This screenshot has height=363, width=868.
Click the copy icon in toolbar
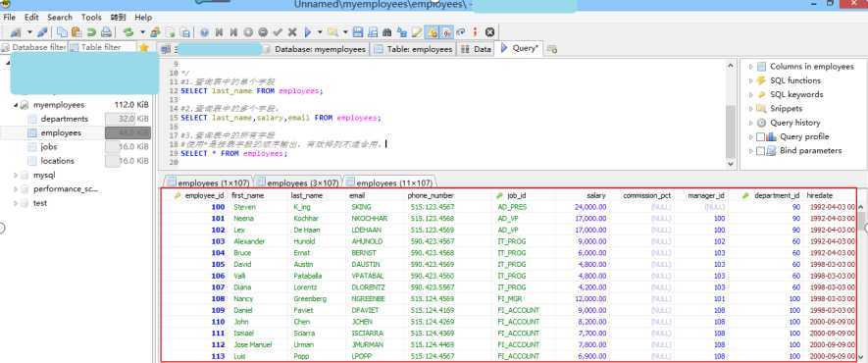point(63,32)
